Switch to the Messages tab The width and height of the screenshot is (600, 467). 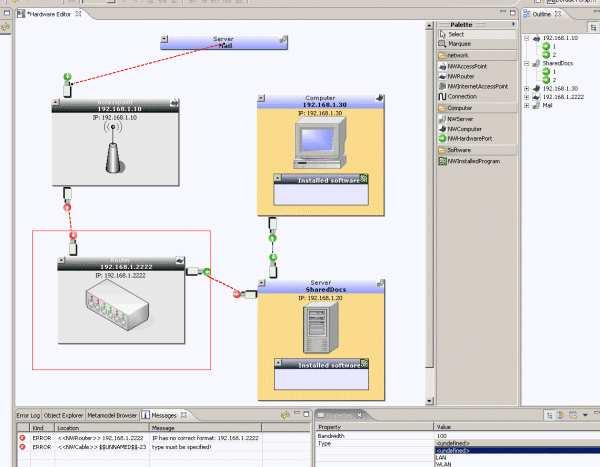coord(164,415)
